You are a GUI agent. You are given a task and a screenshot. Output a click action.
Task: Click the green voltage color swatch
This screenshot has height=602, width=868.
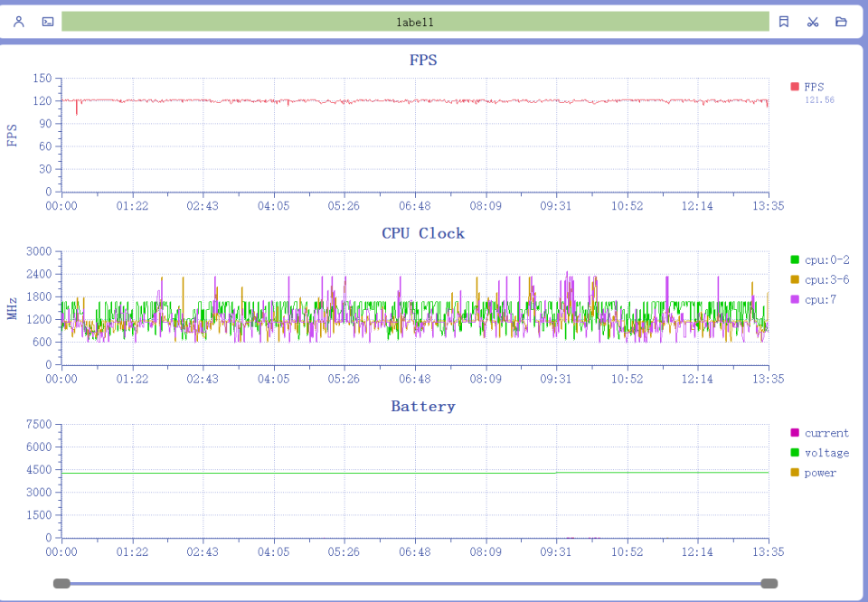pos(795,453)
